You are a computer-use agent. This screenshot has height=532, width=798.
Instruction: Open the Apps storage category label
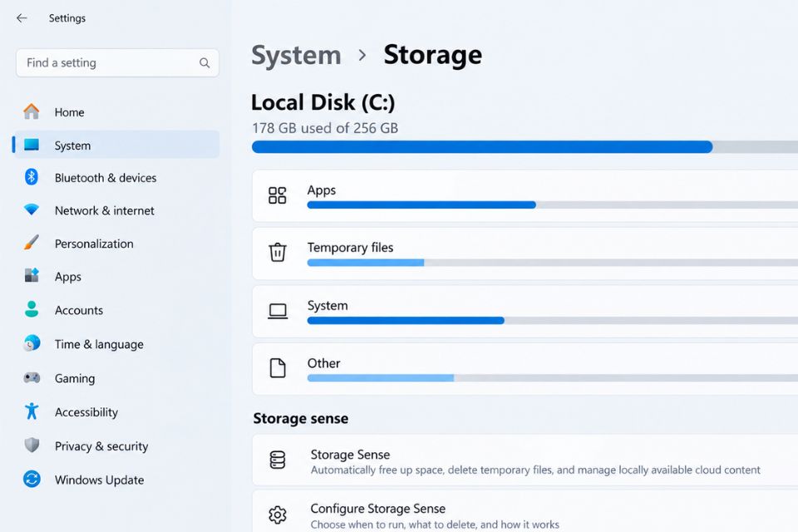(x=321, y=190)
